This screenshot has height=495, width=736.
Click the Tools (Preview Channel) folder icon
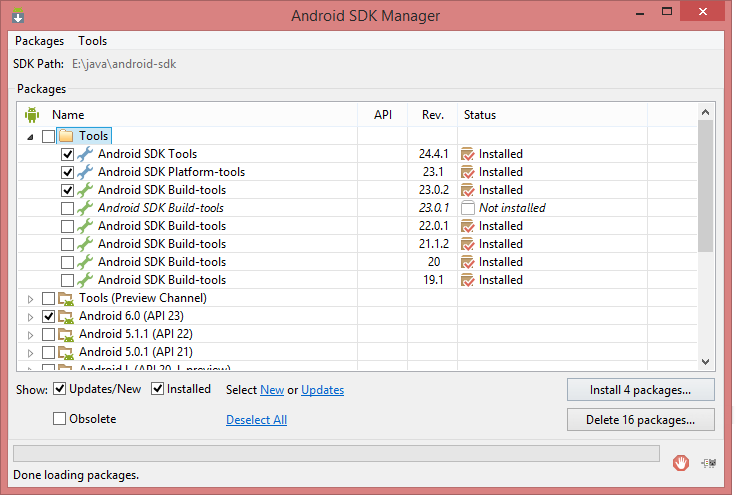pyautogui.click(x=66, y=298)
